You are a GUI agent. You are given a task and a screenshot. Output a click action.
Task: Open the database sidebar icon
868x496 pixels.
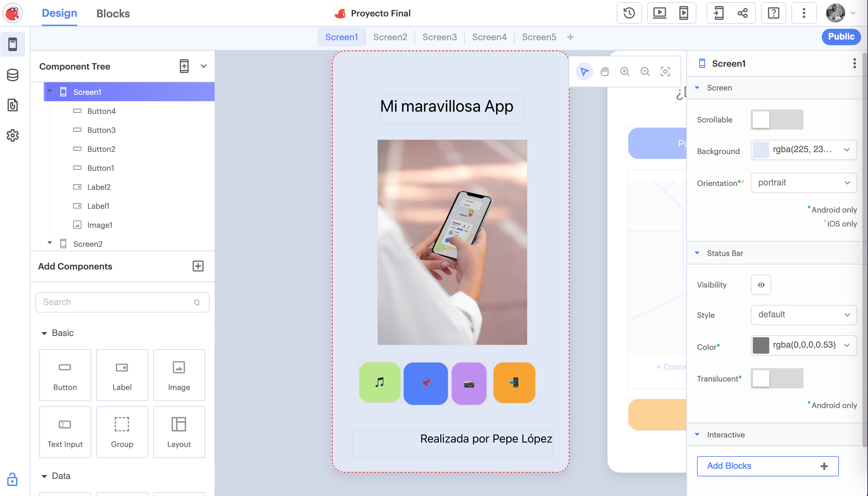coord(13,75)
